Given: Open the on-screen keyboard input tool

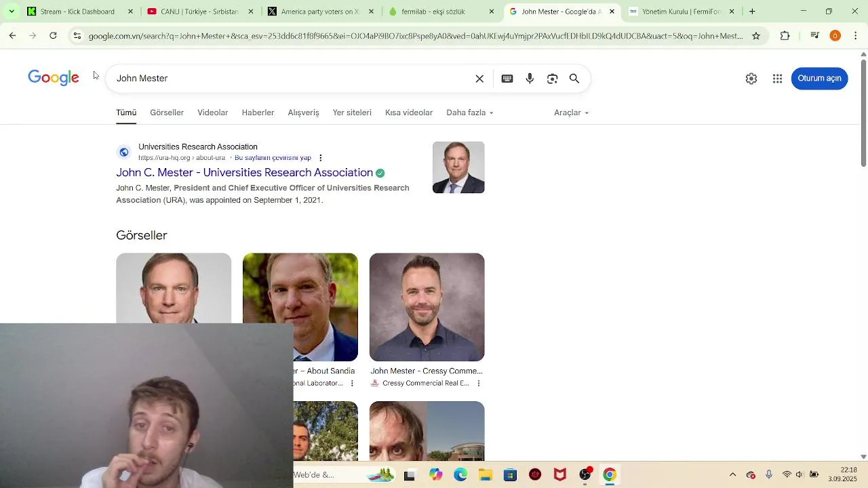Looking at the screenshot, I should (507, 79).
